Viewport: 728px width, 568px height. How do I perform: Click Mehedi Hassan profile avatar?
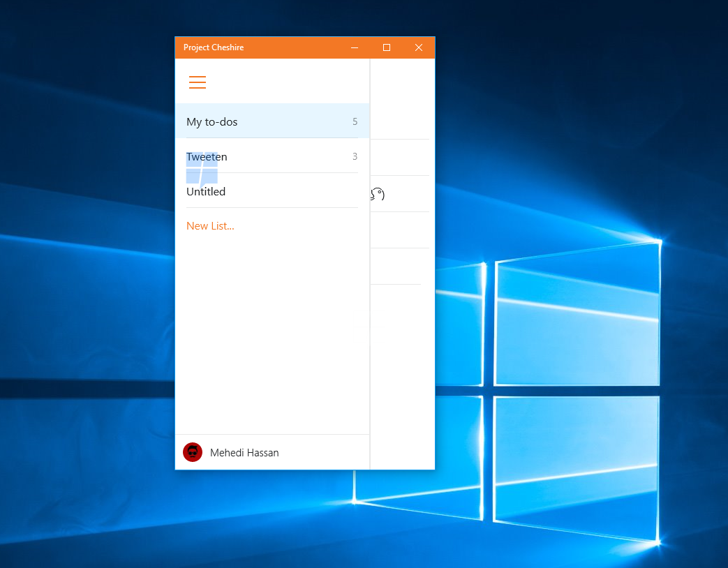tap(193, 452)
